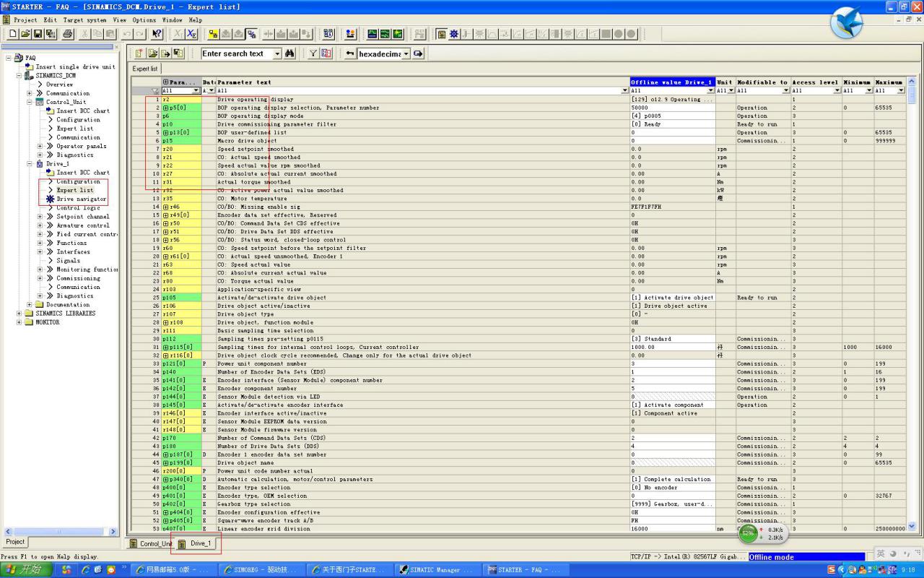Click the accessible nodes icon in toolbar
This screenshot has width=924, height=578.
tap(328, 34)
